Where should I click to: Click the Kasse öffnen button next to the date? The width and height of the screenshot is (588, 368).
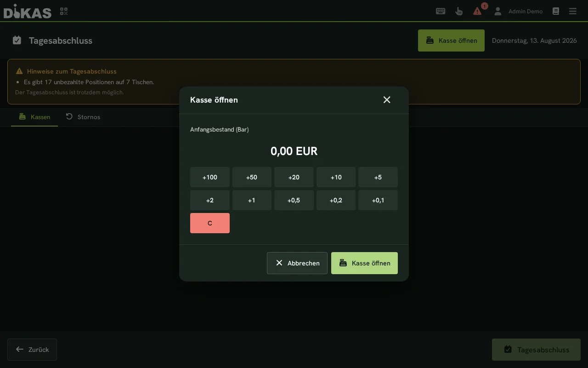(x=451, y=40)
